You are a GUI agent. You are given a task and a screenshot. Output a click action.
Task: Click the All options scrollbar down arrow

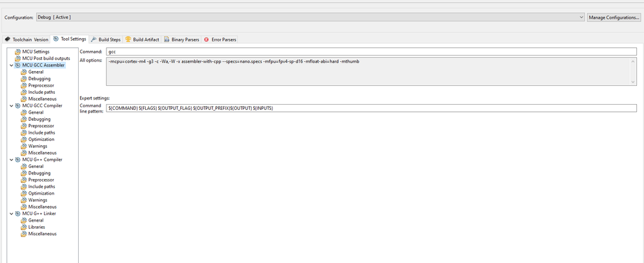(x=633, y=82)
